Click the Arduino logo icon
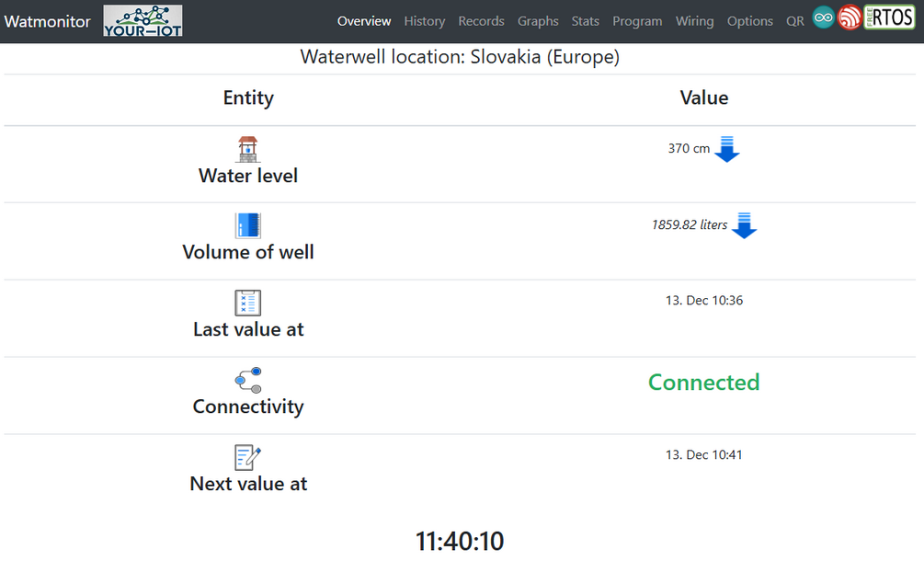924x561 pixels. (x=823, y=17)
